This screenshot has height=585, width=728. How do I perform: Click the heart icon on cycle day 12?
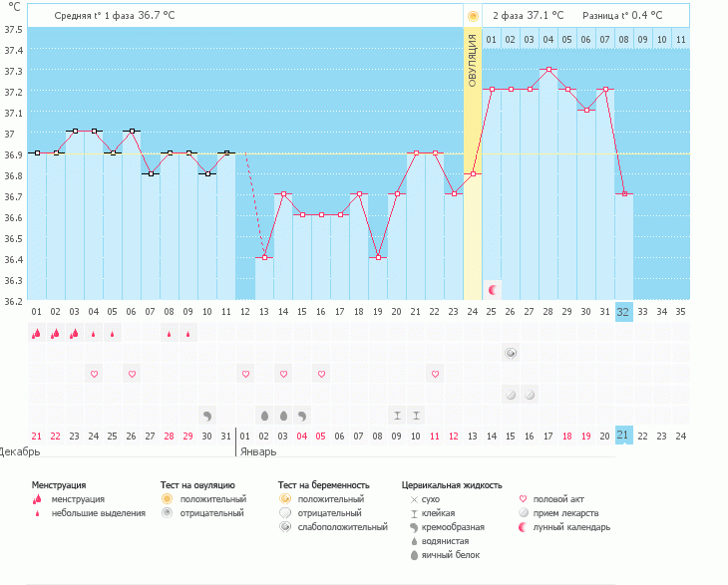(245, 374)
